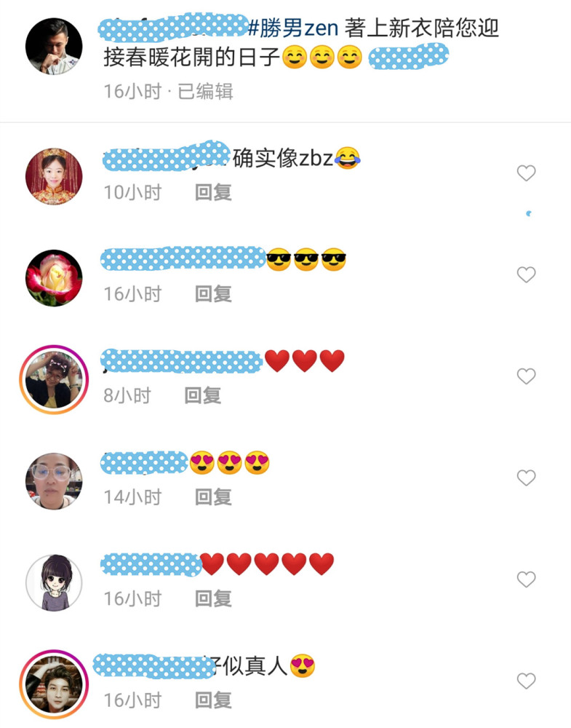
Task: View story of avatar with hair bow
Action: coord(54,380)
